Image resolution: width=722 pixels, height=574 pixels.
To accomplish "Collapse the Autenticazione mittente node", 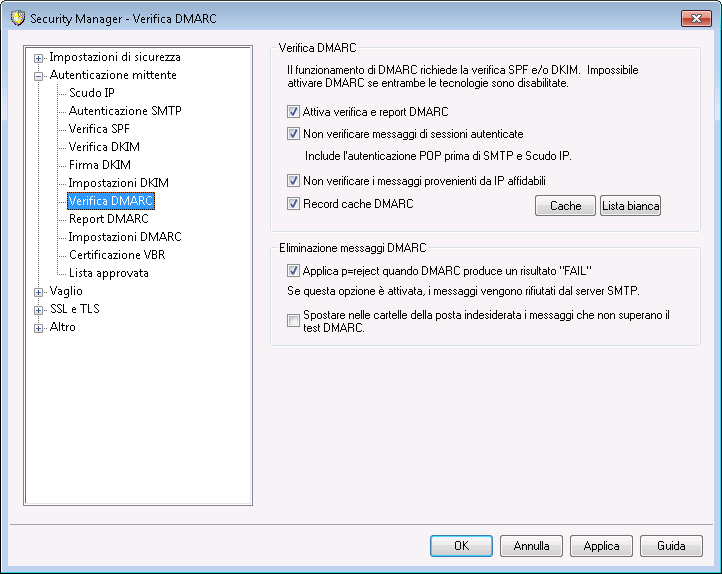I will coord(39,76).
